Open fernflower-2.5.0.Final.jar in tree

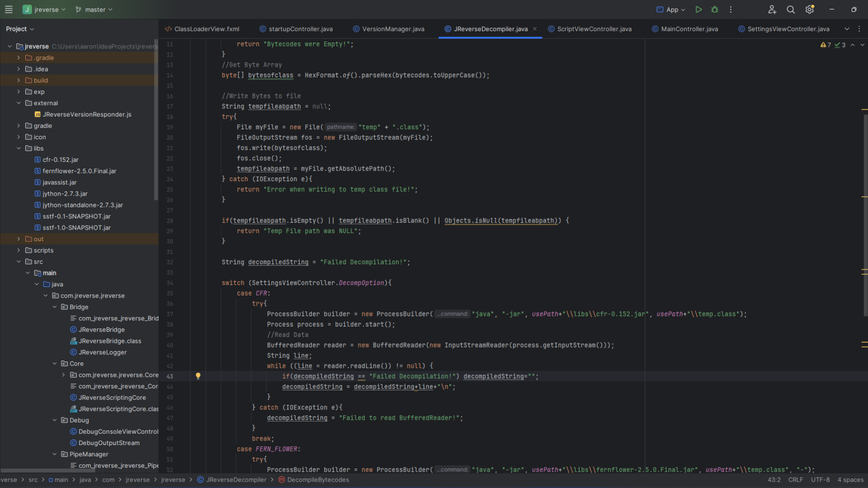pos(79,171)
